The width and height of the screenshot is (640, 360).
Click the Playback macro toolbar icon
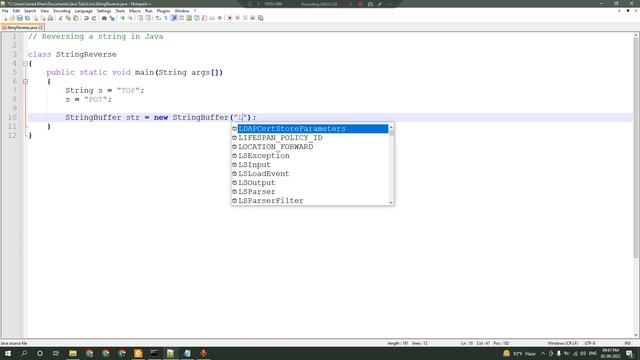coord(245,18)
